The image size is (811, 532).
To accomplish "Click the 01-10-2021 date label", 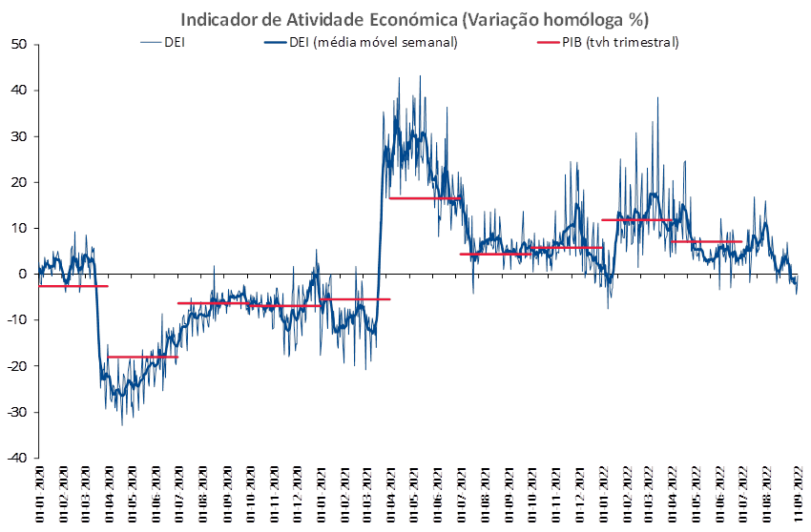I will (x=533, y=494).
